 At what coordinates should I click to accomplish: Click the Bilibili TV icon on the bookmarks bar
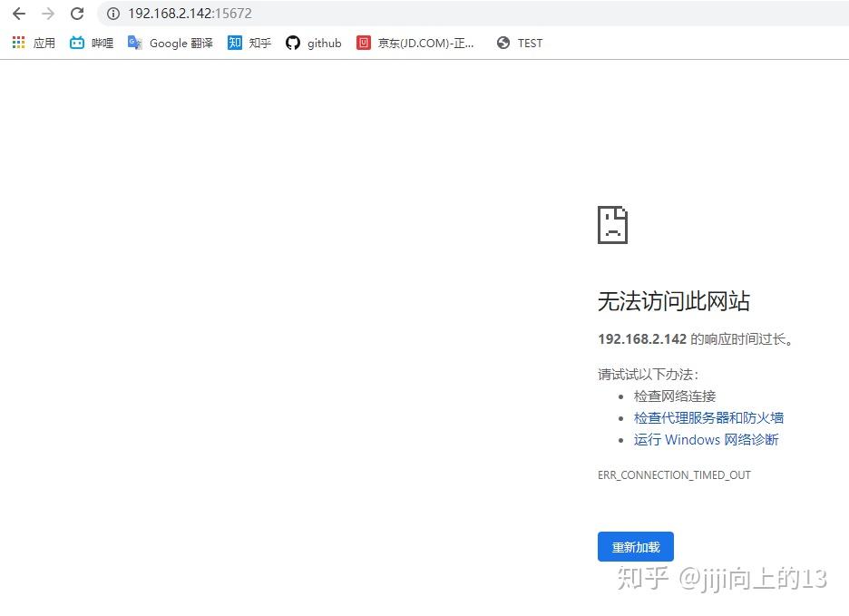[x=77, y=43]
